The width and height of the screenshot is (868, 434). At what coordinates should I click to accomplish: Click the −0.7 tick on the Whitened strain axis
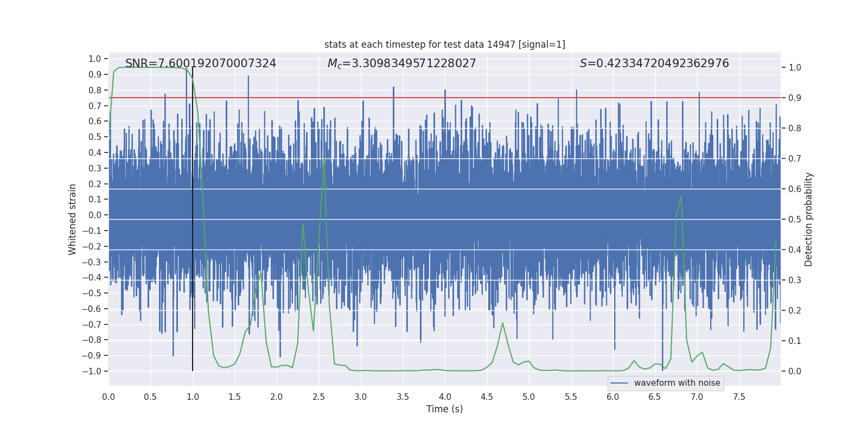coord(92,324)
